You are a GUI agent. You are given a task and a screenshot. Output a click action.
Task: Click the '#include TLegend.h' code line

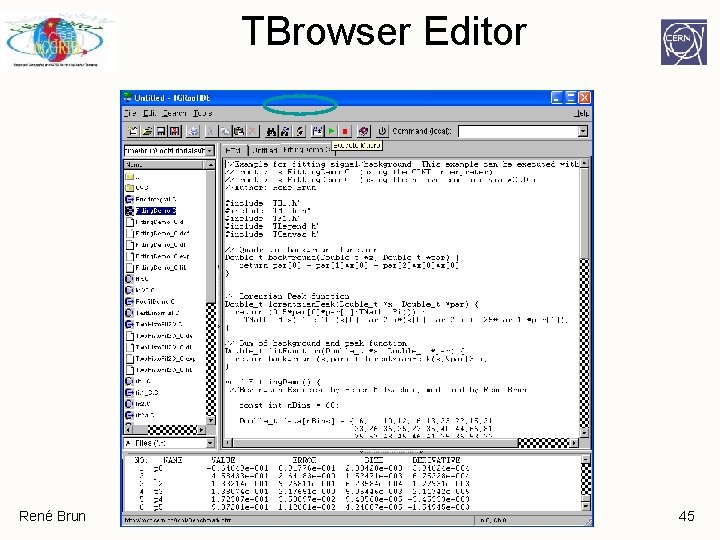click(x=271, y=226)
